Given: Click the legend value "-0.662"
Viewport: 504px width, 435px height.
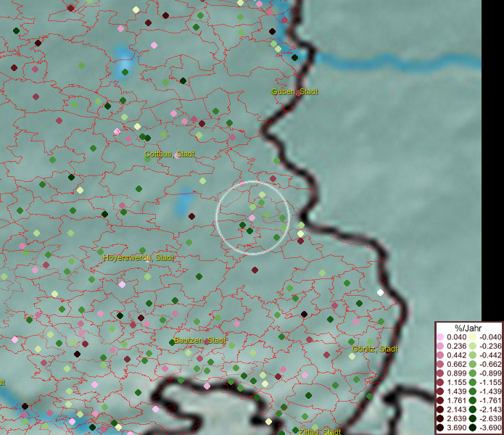Looking at the screenshot, I should click(490, 365).
